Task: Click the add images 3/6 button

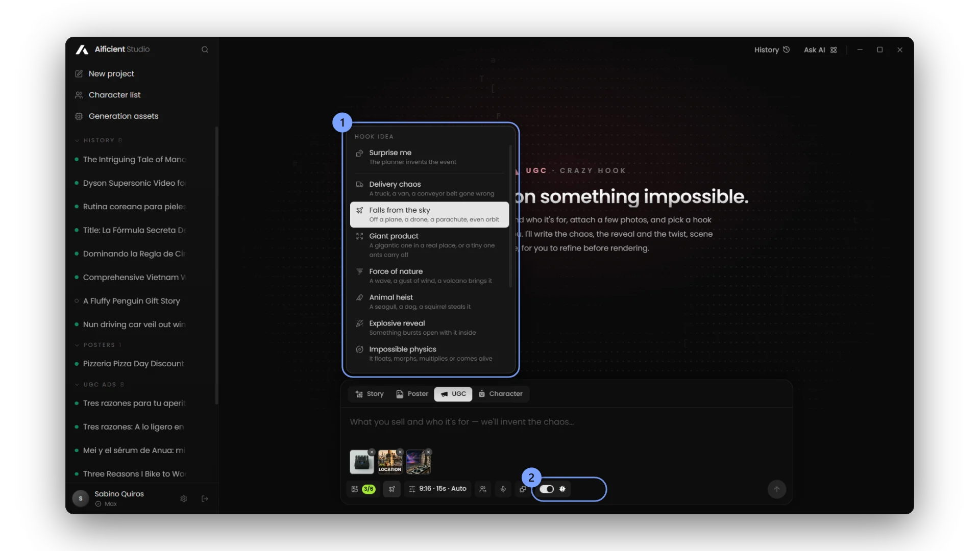Action: tap(363, 489)
